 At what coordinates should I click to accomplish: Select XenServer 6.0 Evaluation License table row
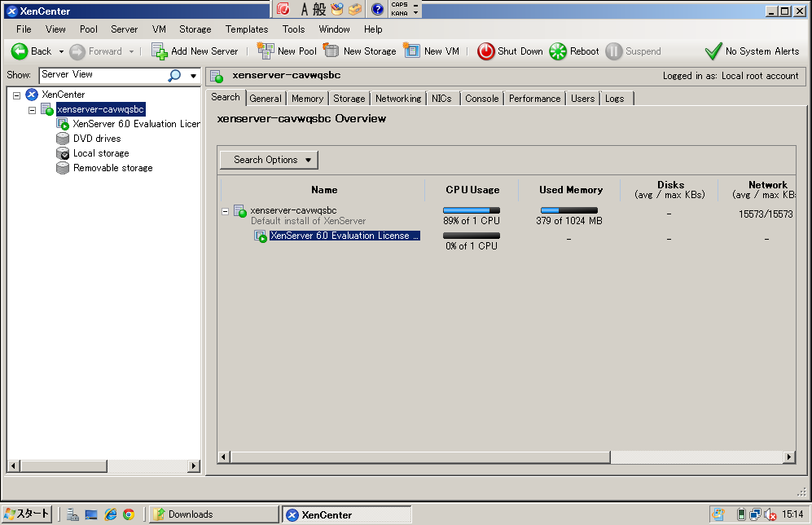345,236
